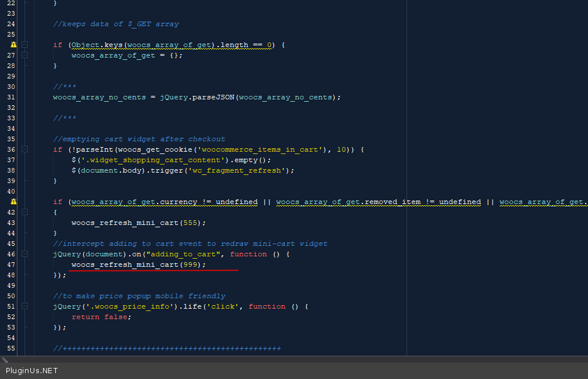Collapse the fold marker on line 27

(24, 55)
